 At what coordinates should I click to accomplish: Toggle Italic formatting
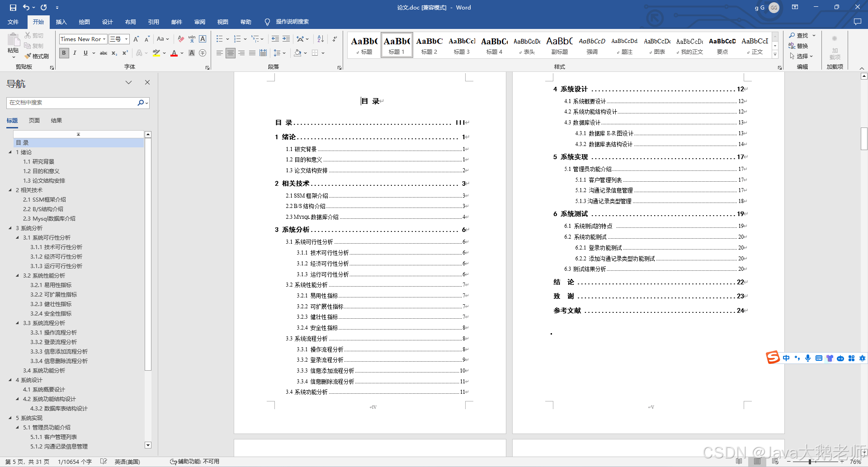coord(75,53)
